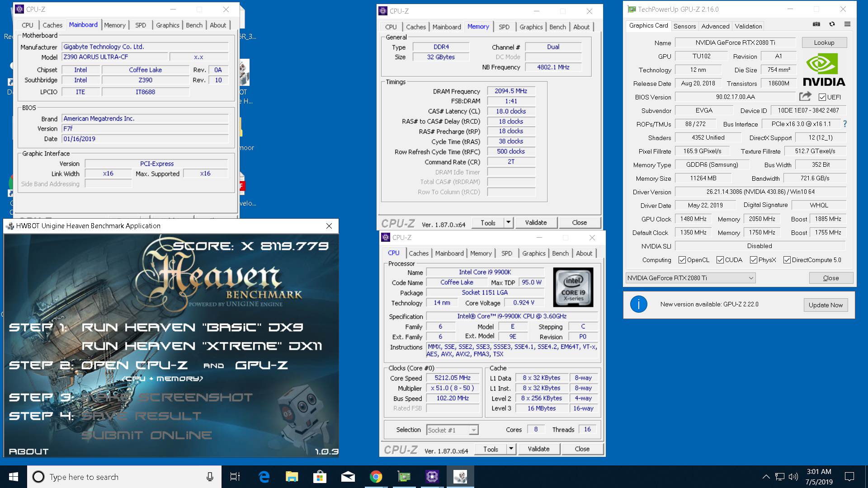Click BIOS export share icon in GPU-Z

pyautogui.click(x=805, y=96)
